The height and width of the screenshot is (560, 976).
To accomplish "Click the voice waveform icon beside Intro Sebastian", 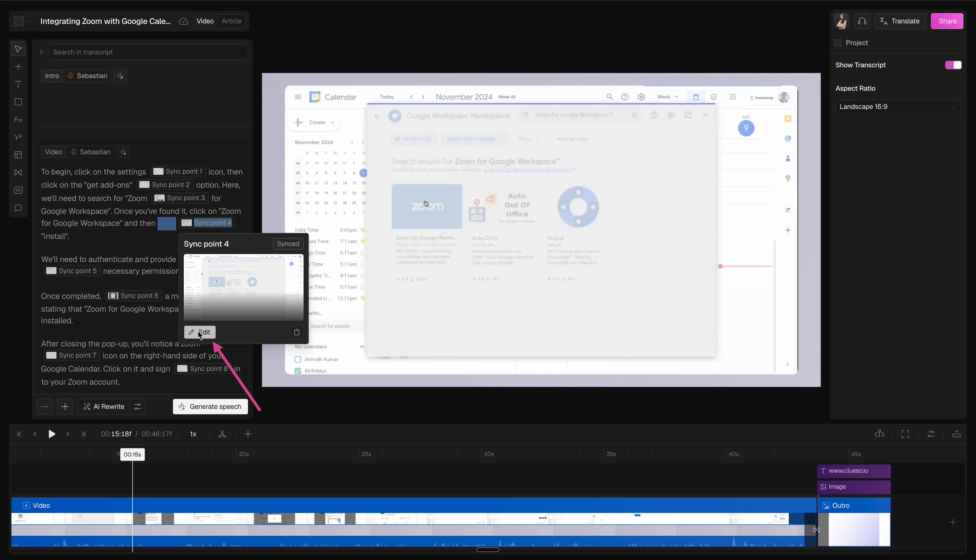I will tap(120, 76).
